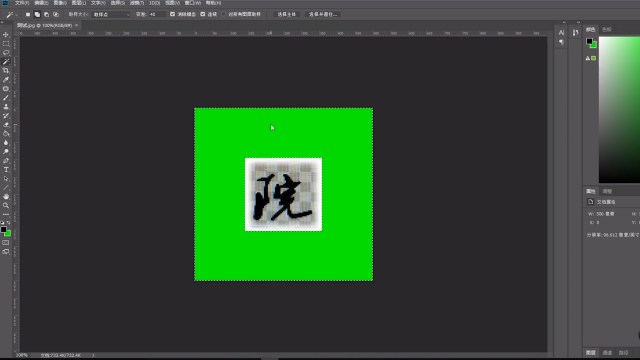Open the History panel icon
The height and width of the screenshot is (360, 640).
pos(575,33)
